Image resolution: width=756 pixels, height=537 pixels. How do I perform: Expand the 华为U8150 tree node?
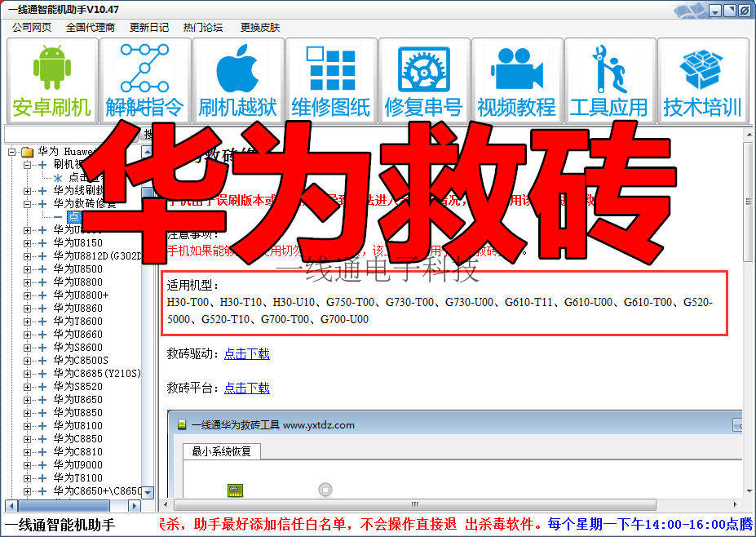[x=27, y=243]
